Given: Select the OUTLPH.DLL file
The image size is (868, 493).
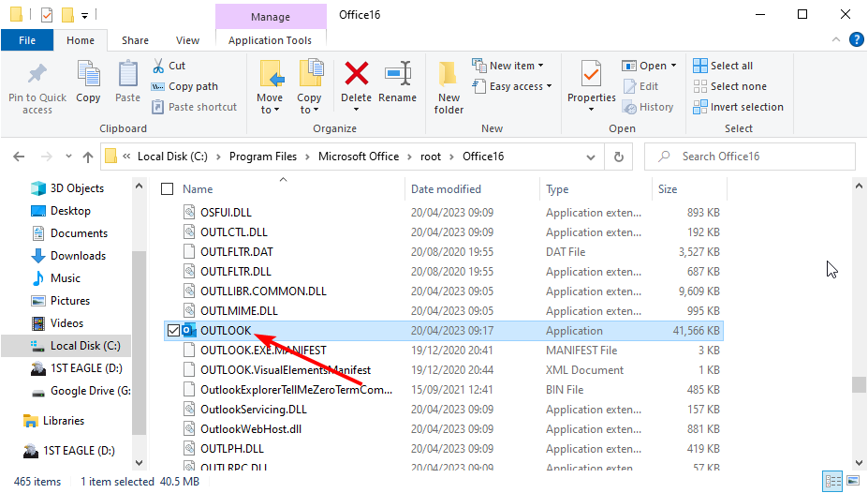Looking at the screenshot, I should [x=232, y=449].
